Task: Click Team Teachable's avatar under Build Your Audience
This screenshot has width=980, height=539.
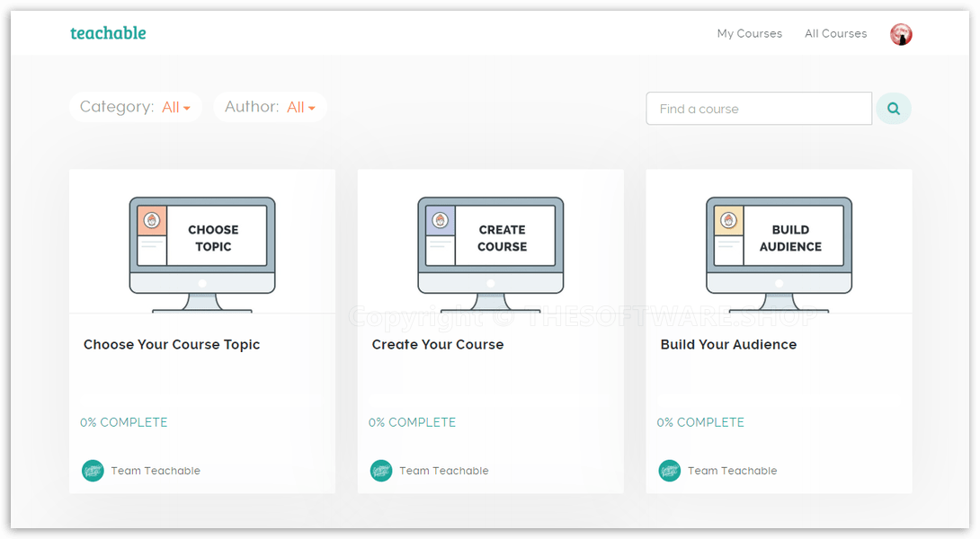Action: (x=669, y=470)
